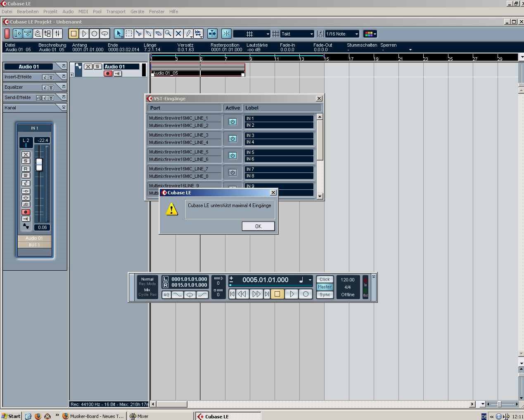Click the channel strip volume fader
Screen dimensions: 524x420
[x=39, y=164]
